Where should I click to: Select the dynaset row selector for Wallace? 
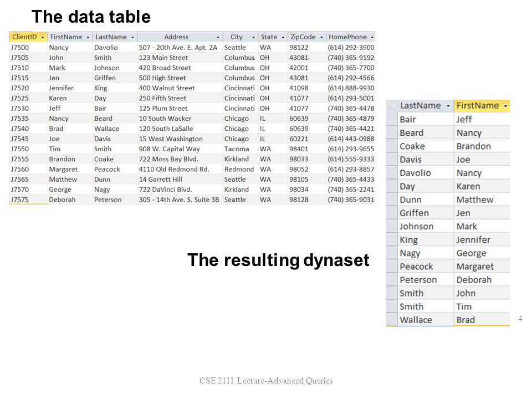392,320
